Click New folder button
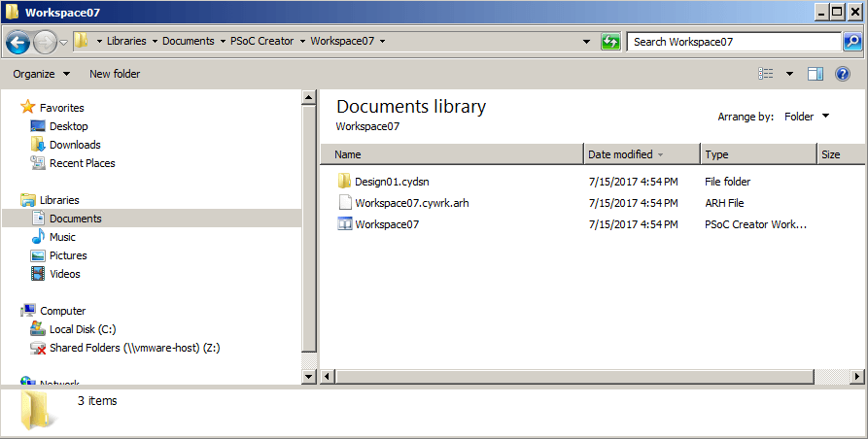The width and height of the screenshot is (868, 439). [115, 74]
